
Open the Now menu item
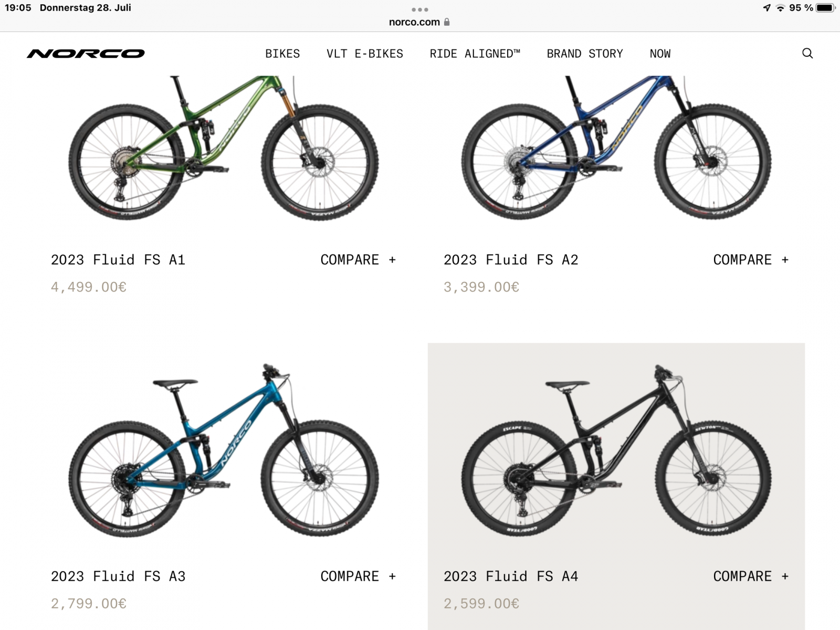[x=660, y=54]
